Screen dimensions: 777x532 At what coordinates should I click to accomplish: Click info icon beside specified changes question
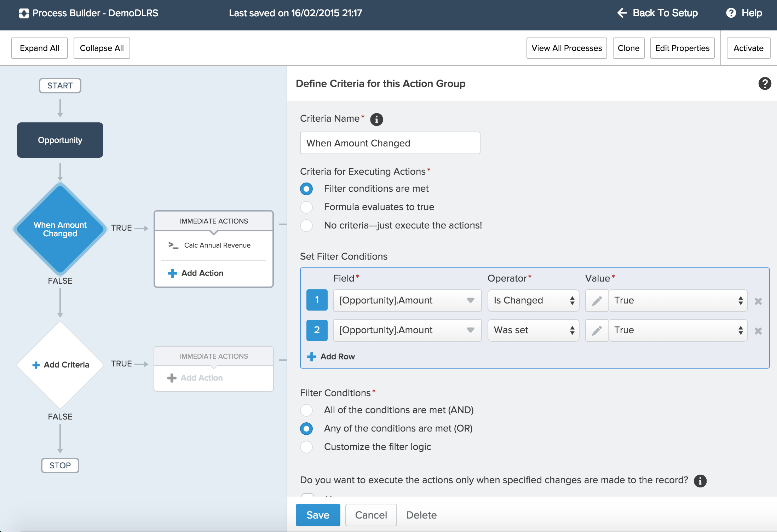pos(700,481)
